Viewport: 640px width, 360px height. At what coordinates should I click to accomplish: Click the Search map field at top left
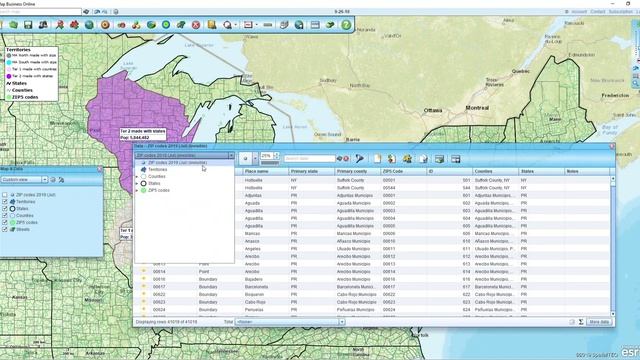coord(40,12)
